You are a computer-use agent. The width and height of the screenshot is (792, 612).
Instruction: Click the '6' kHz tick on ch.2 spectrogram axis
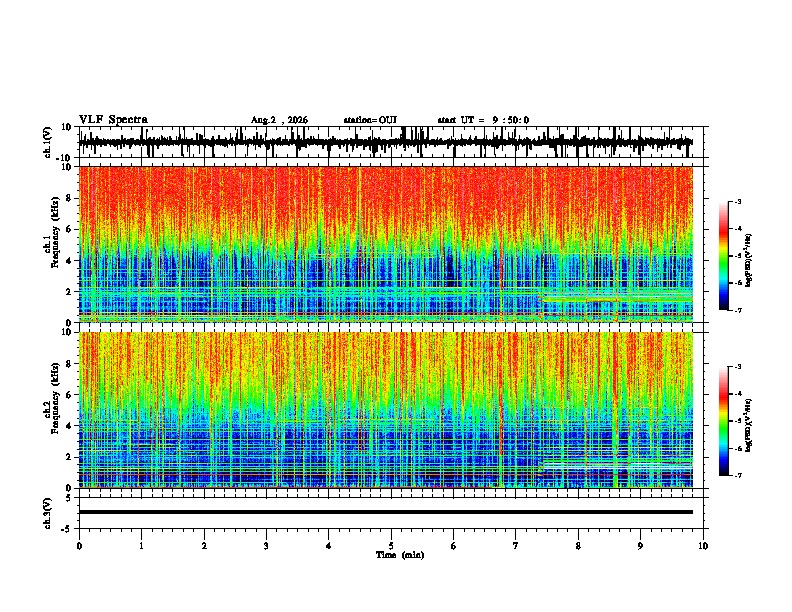click(x=69, y=394)
